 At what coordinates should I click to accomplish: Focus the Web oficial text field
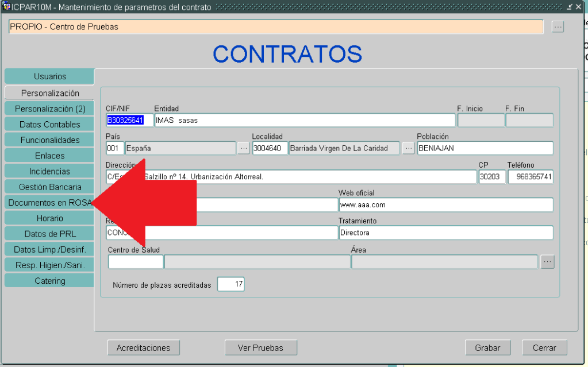point(445,205)
